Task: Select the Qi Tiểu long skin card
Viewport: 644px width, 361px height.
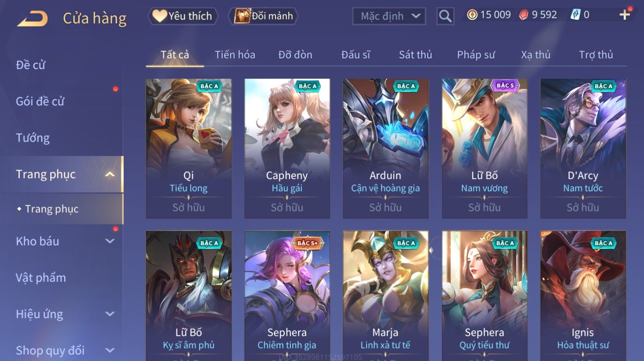Action: click(189, 148)
